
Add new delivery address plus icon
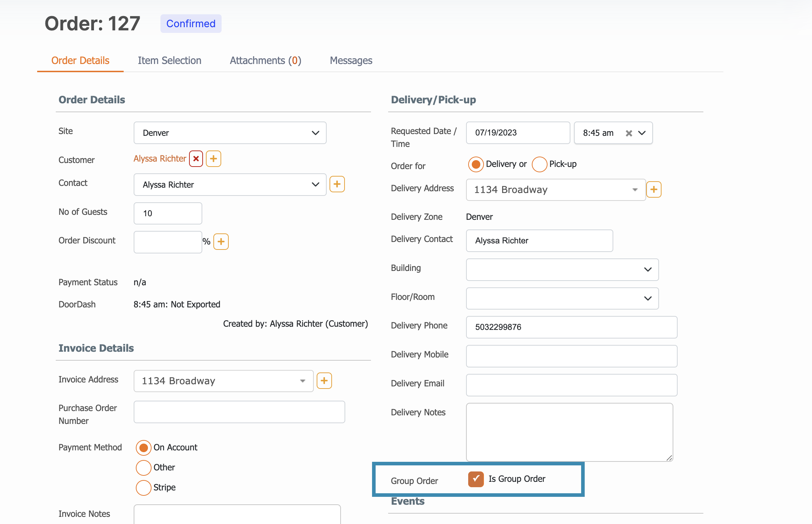(x=654, y=189)
